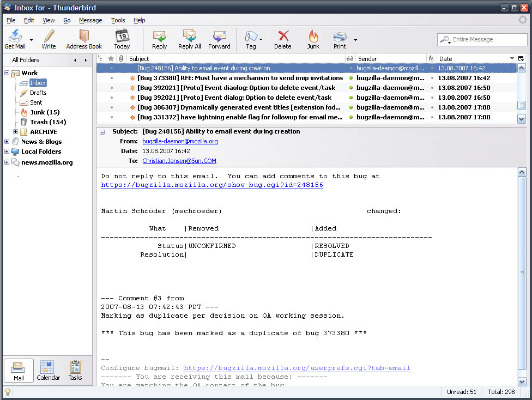Click the message list scrollbar thumb

pos(521,106)
